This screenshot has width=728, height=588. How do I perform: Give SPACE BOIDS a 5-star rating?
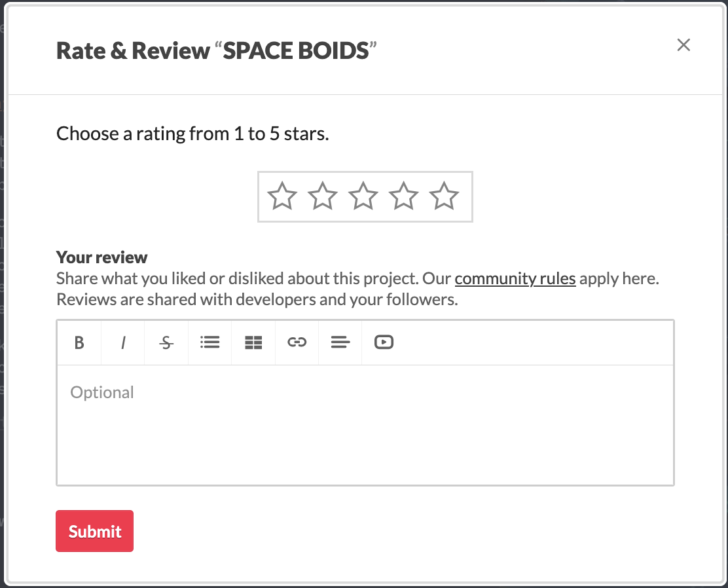point(445,196)
